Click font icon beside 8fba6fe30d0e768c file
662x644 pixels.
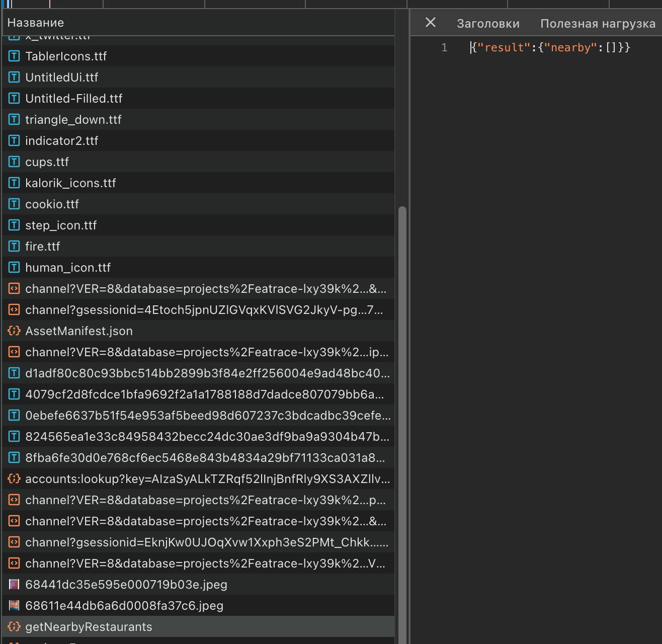pyautogui.click(x=14, y=458)
